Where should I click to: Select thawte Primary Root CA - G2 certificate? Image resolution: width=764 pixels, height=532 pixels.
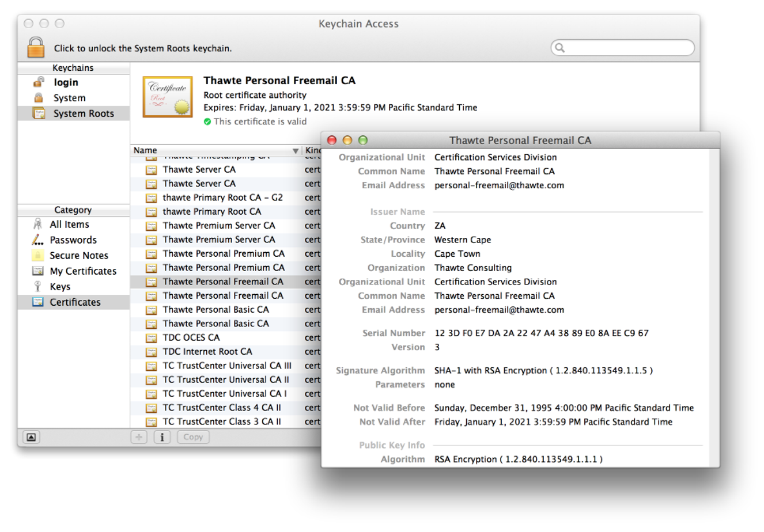[x=222, y=197]
